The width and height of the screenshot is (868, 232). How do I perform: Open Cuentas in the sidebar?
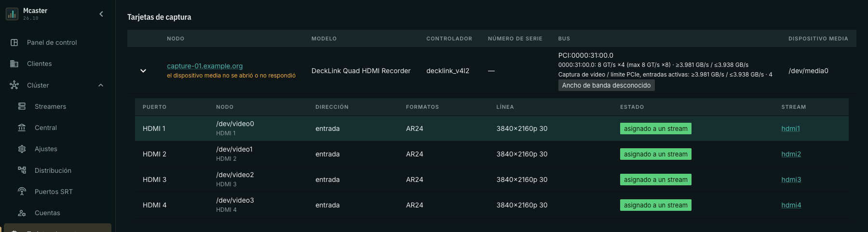click(x=47, y=213)
